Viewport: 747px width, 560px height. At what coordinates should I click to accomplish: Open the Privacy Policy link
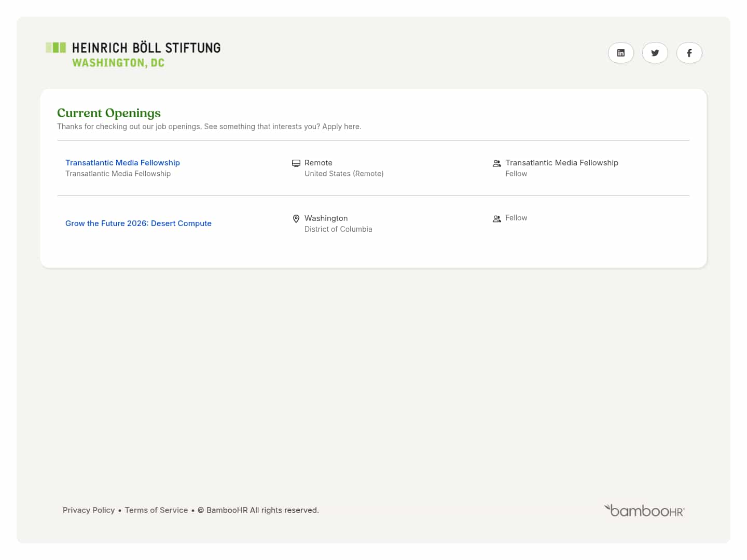pos(89,510)
